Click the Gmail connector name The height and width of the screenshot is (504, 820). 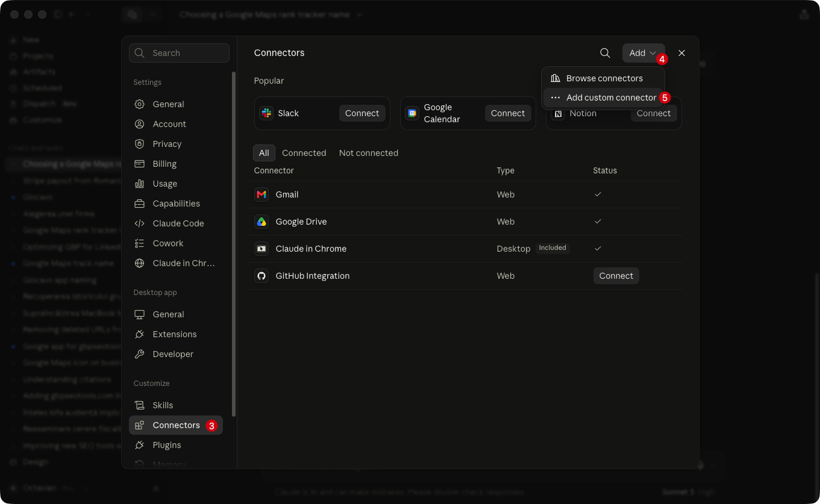[287, 194]
